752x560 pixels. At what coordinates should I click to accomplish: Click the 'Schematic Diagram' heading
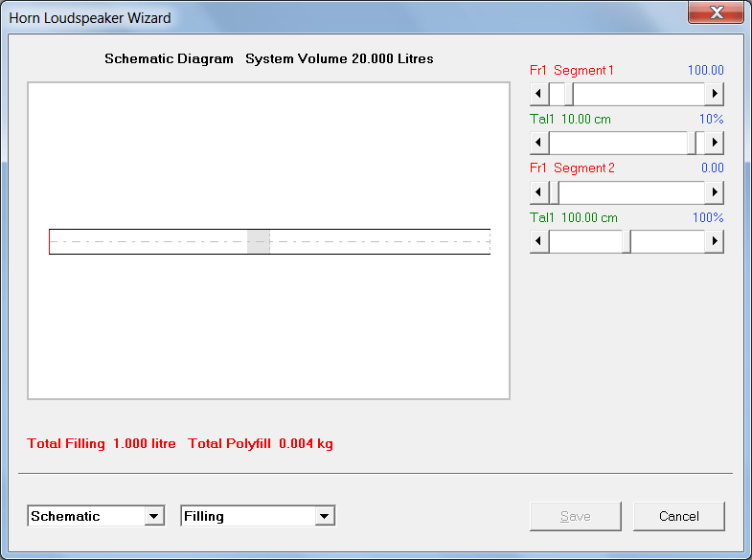point(169,58)
